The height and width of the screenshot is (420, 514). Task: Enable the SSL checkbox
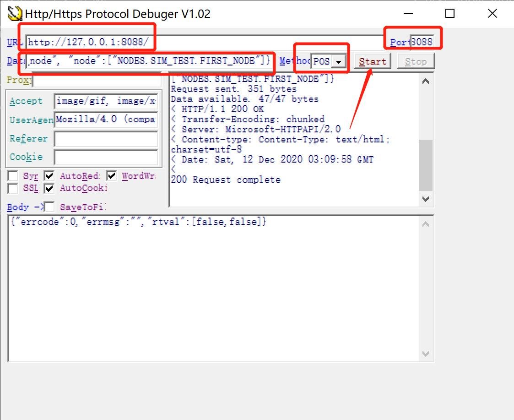click(x=12, y=188)
